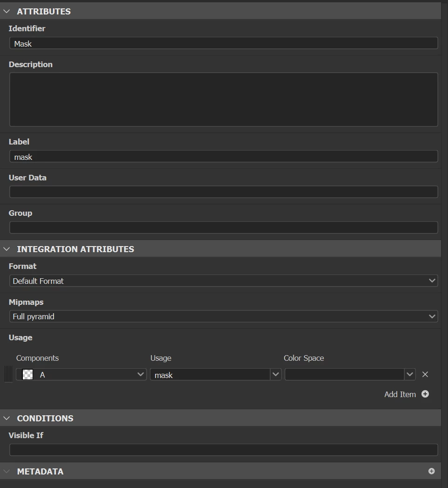Click the METADATA header title
The height and width of the screenshot is (488, 448).
click(x=40, y=472)
